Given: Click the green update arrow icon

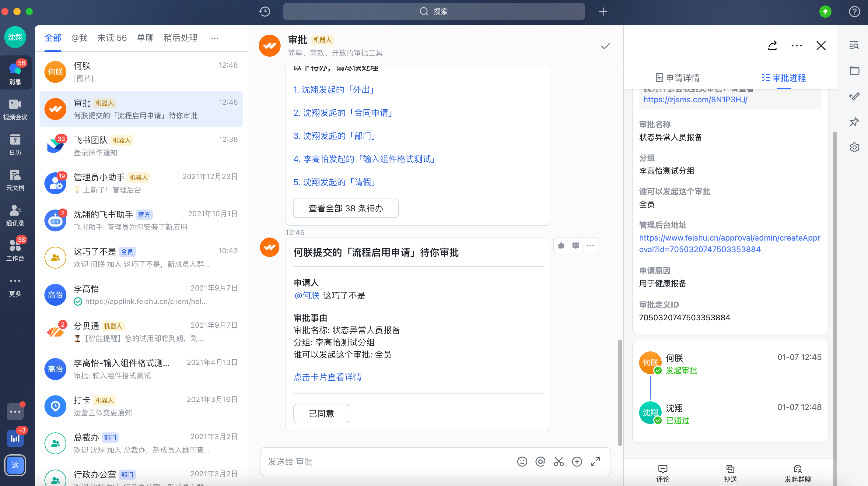Looking at the screenshot, I should click(x=825, y=12).
